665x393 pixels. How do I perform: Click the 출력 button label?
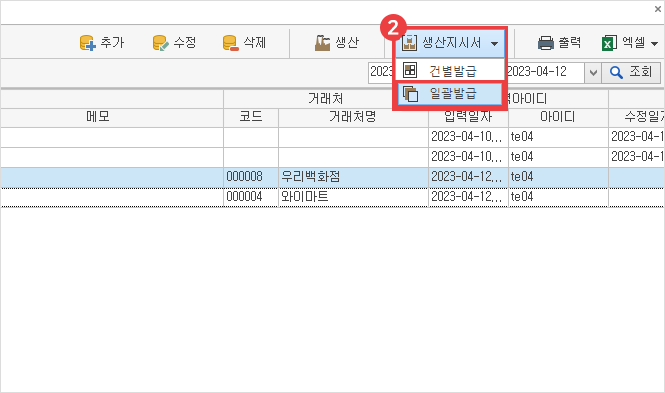pos(569,43)
